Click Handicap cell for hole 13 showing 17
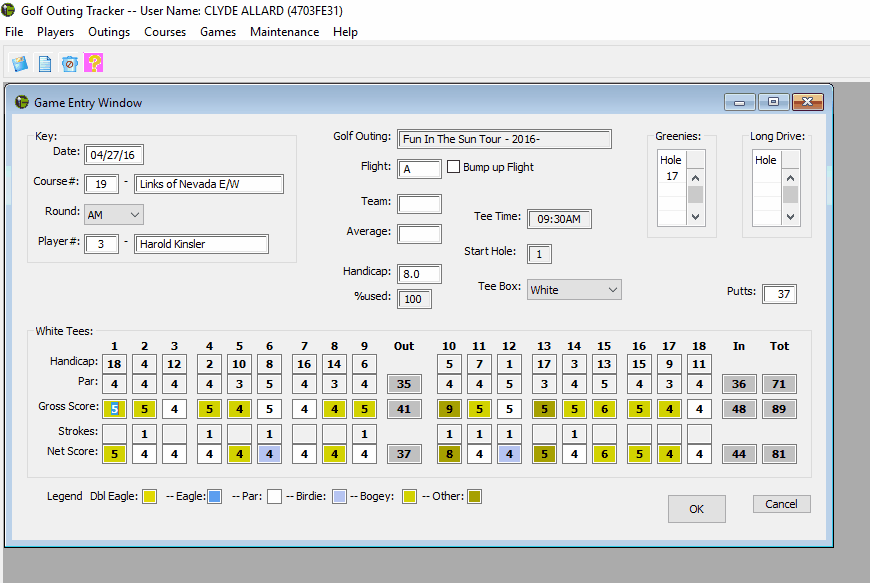This screenshot has height=583, width=870. click(544, 364)
